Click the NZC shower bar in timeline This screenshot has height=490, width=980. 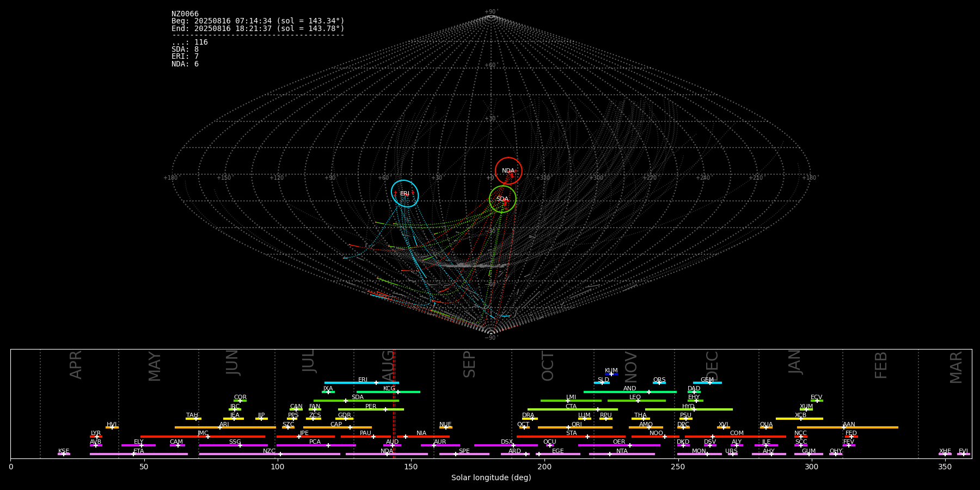pos(269,454)
